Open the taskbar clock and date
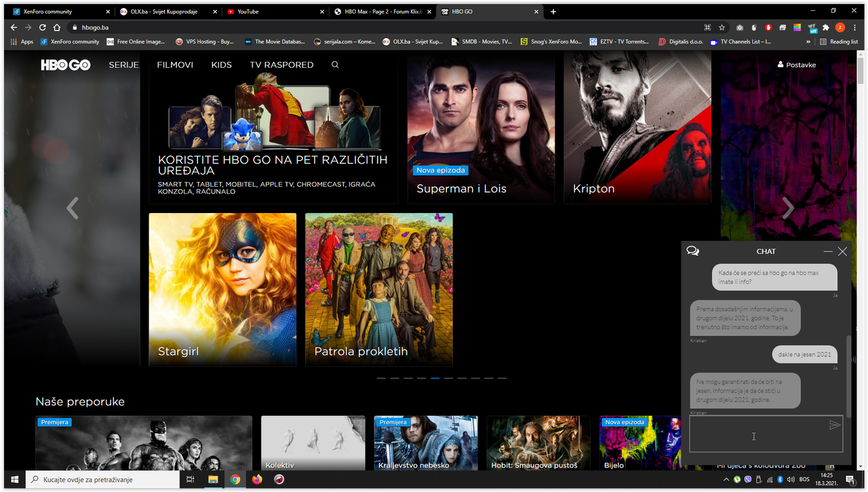Viewport: 868px width, 492px height. point(827,480)
